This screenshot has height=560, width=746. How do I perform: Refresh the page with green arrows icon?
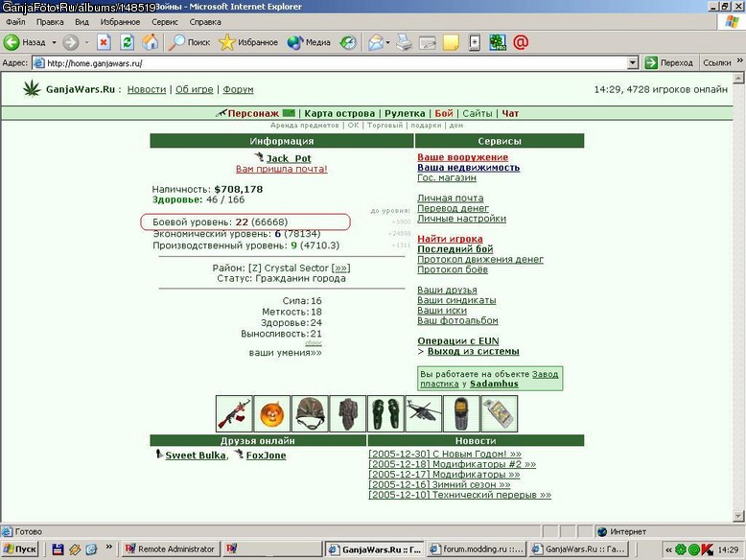click(x=127, y=42)
